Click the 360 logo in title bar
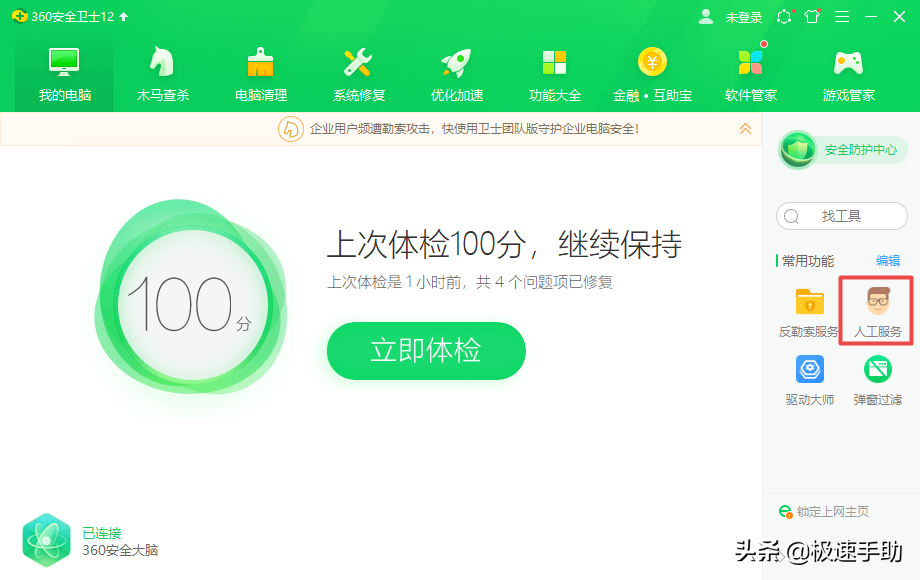920x580 pixels. pos(19,16)
